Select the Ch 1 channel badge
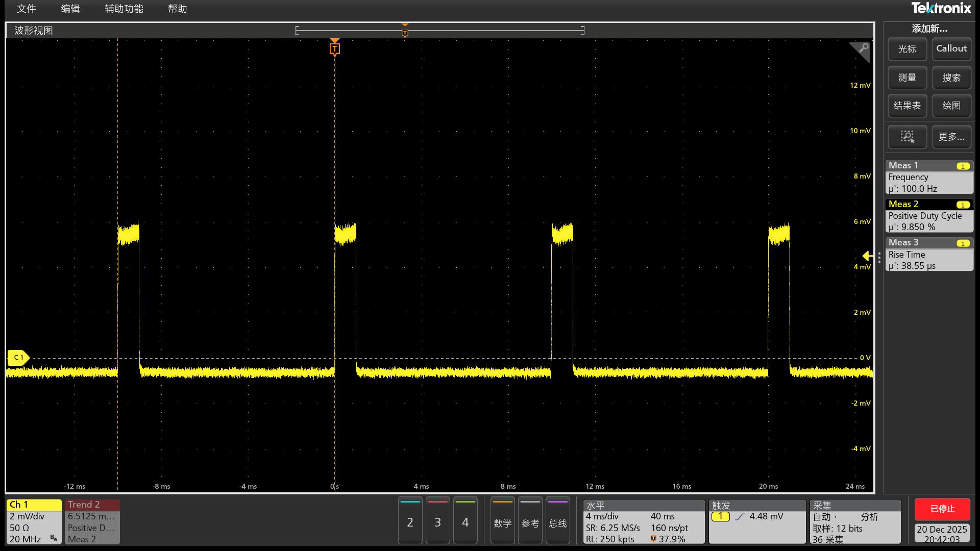 click(34, 521)
